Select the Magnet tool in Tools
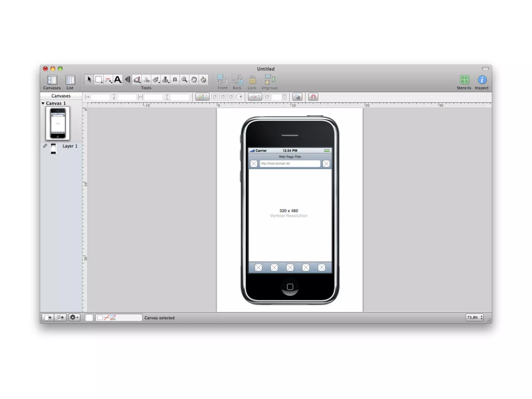This screenshot has height=399, width=532. click(x=175, y=79)
